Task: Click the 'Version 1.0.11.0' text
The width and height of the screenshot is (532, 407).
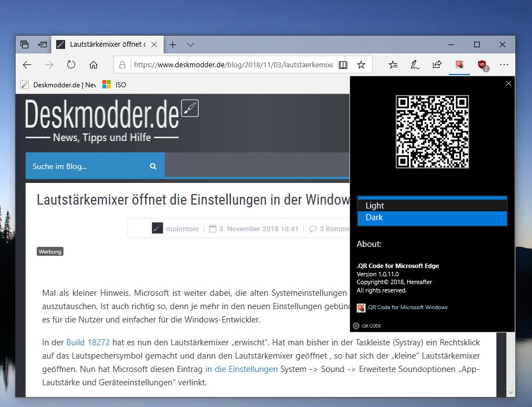Action: click(x=378, y=274)
